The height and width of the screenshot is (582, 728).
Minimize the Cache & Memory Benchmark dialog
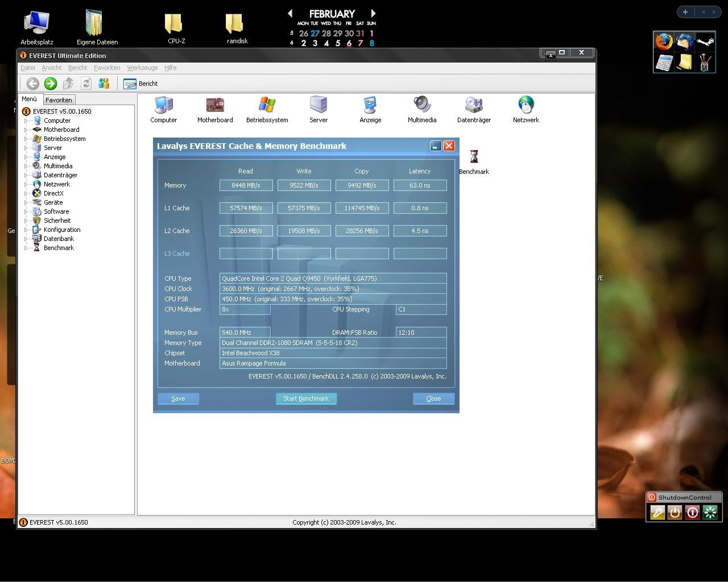pos(435,146)
